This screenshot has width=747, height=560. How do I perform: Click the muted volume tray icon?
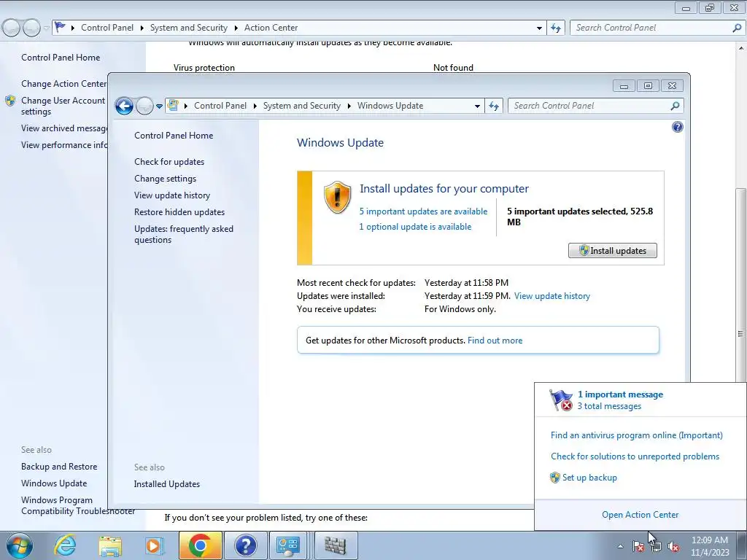[x=673, y=546]
